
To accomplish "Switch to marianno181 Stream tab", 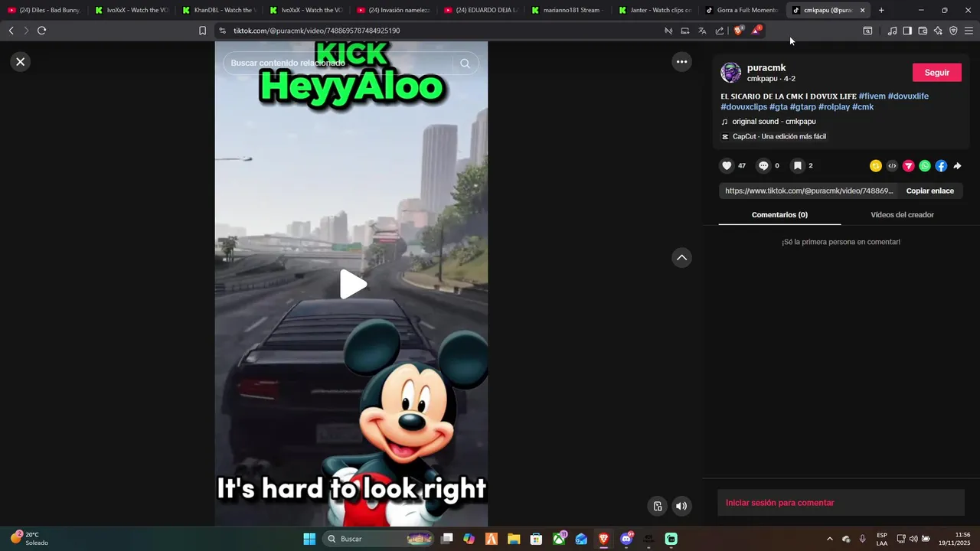I will (567, 10).
